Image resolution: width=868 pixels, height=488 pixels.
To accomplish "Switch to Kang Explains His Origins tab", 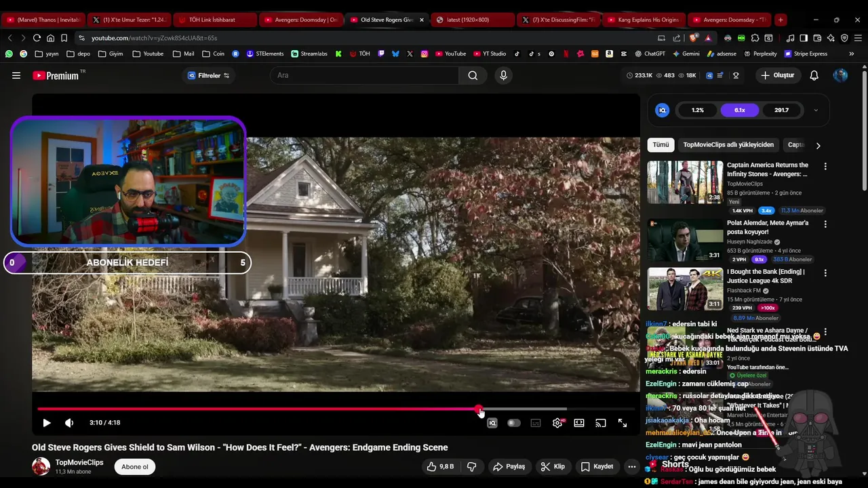I will click(x=644, y=20).
